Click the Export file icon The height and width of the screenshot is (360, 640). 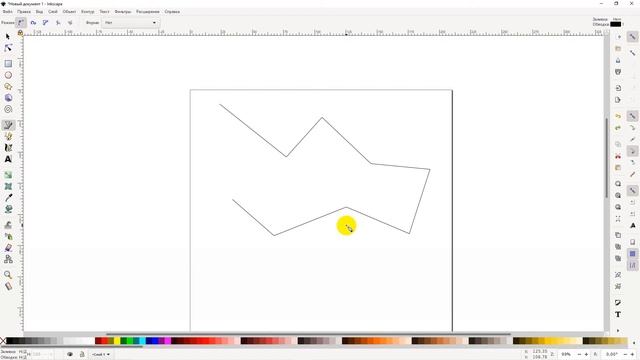click(618, 100)
